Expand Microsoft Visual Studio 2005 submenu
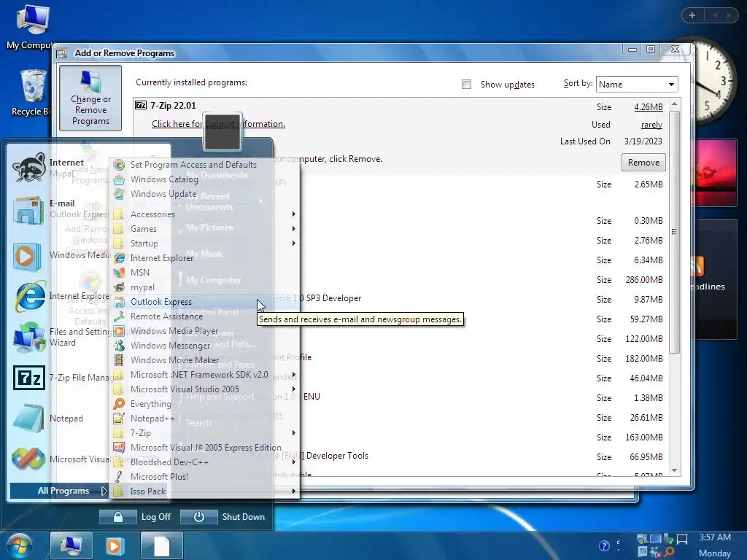Screen dimensions: 747x560 205,389
